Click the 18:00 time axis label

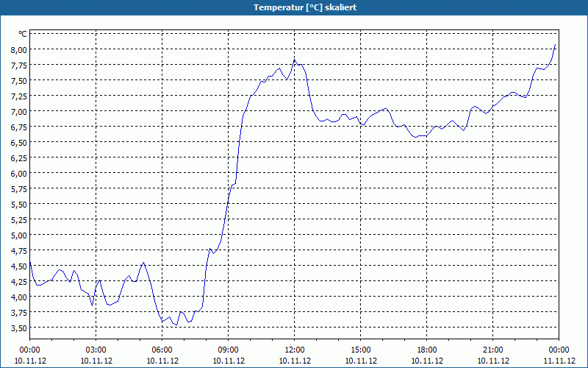point(427,350)
